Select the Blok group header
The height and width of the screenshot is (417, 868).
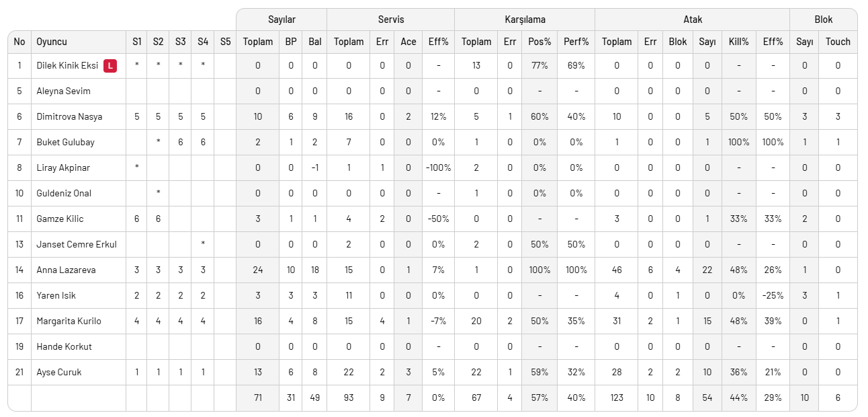pos(823,20)
